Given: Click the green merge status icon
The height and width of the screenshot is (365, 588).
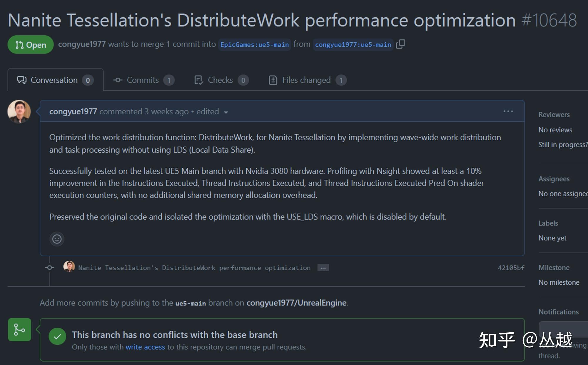Looking at the screenshot, I should [19, 329].
